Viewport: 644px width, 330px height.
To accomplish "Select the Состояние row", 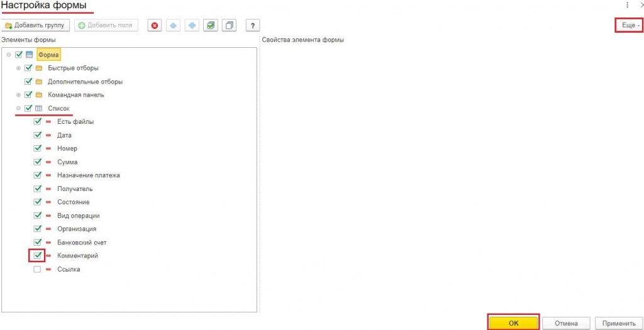I will click(x=74, y=202).
